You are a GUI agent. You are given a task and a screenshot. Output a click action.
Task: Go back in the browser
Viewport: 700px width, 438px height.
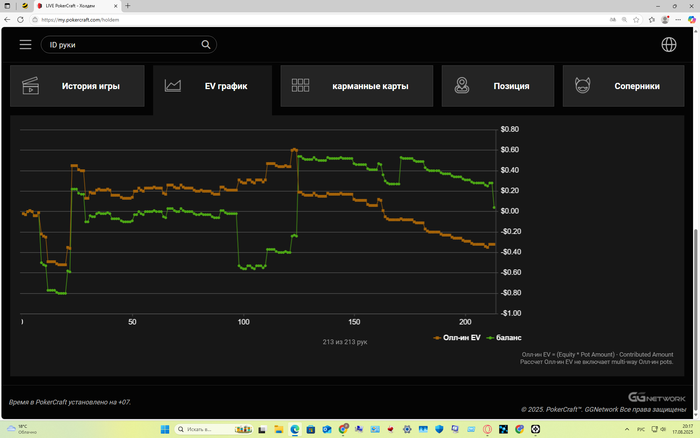click(x=7, y=20)
